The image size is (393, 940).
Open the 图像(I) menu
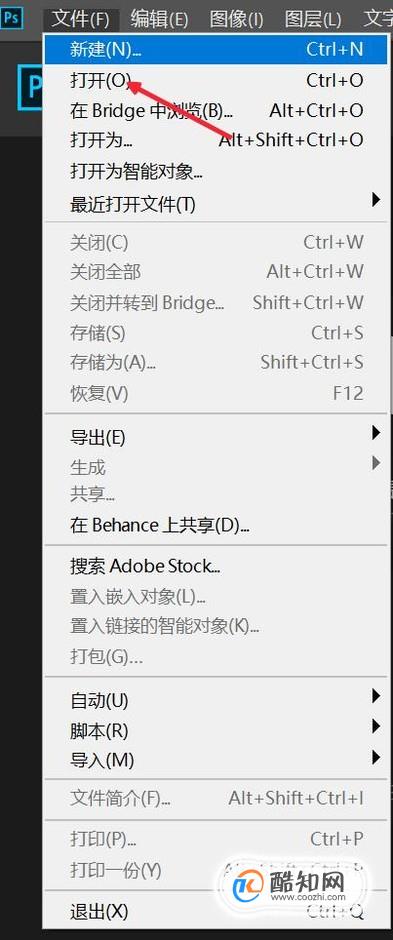click(237, 19)
